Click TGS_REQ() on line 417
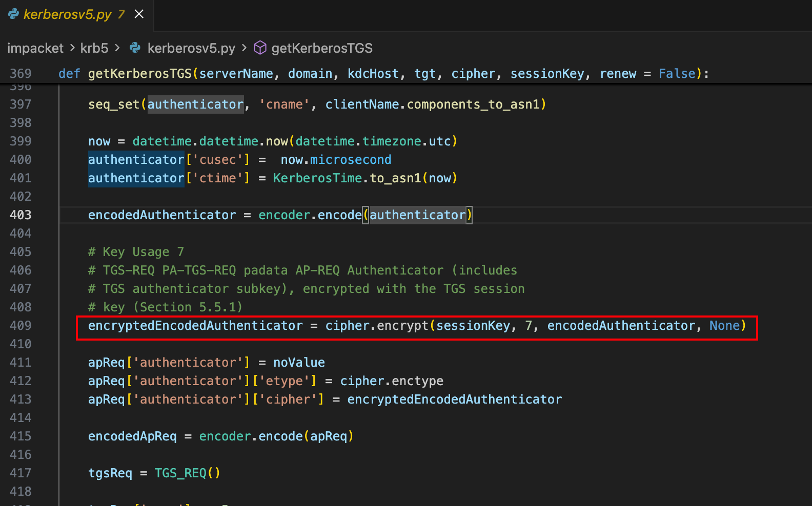This screenshot has width=812, height=506. point(187,473)
